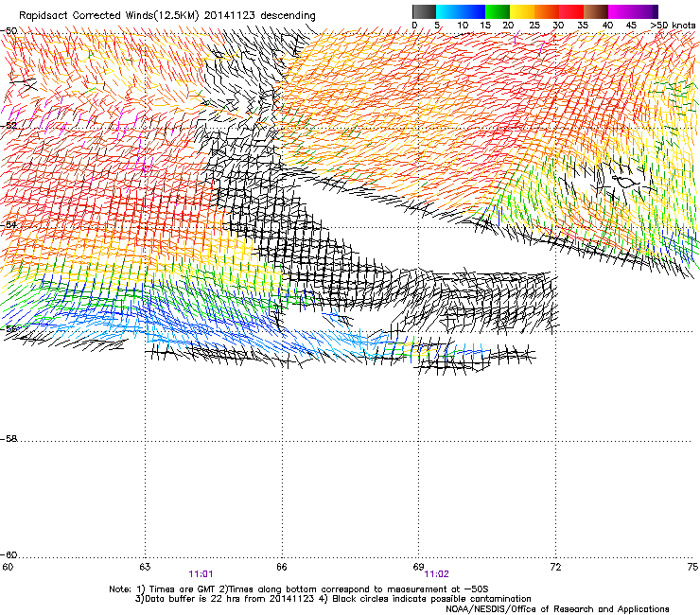Click the '25' legend scale label

click(x=534, y=26)
